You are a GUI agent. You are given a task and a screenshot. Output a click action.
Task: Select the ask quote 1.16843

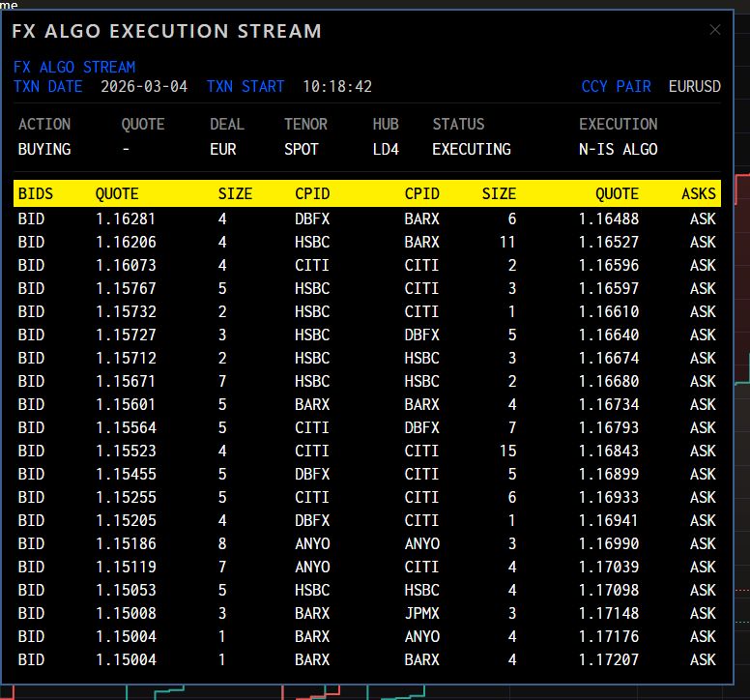pyautogui.click(x=608, y=452)
